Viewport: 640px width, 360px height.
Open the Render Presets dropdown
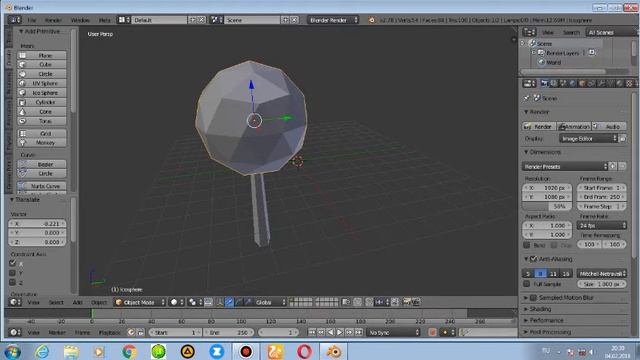(x=565, y=167)
